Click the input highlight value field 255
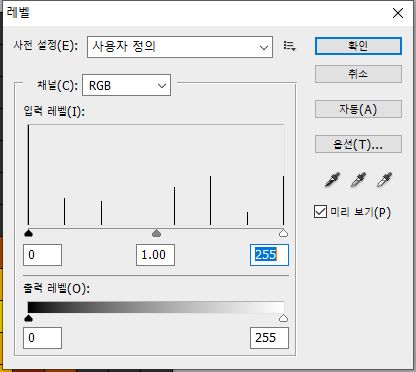416x372 pixels. (269, 255)
